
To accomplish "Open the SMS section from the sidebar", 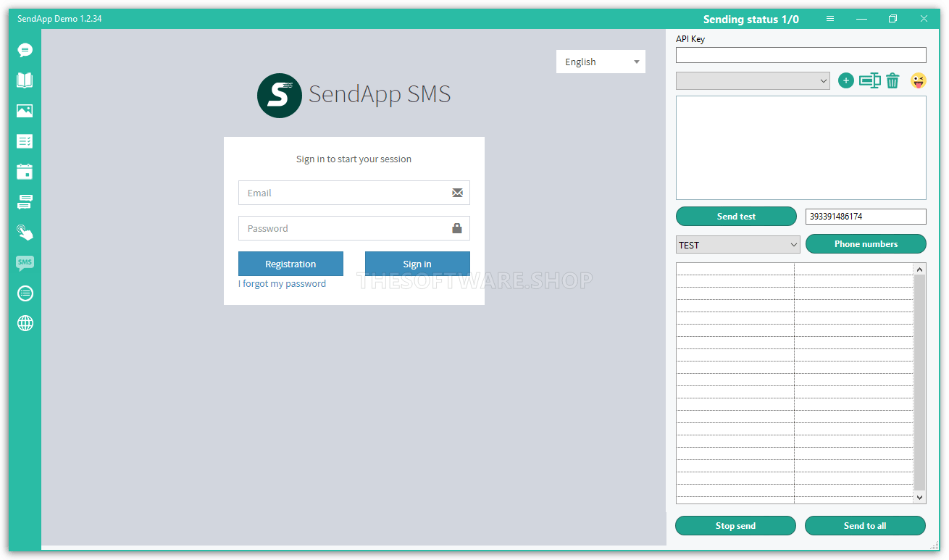I will [25, 262].
